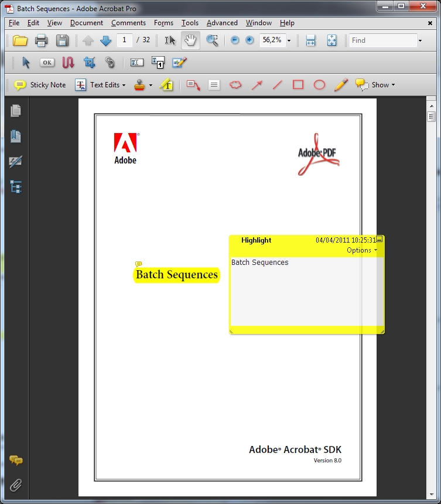The height and width of the screenshot is (504, 441).
Task: Select the Callout tool
Action: 193,85
